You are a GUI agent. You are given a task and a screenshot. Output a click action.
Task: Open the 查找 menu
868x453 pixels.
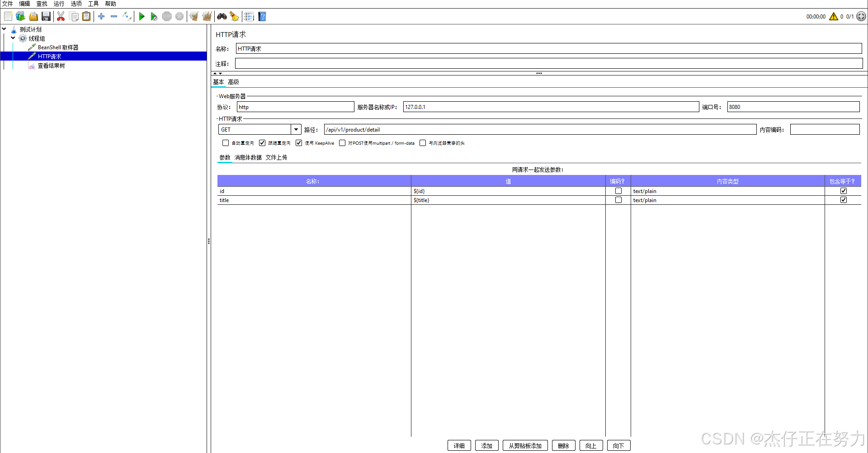point(42,4)
